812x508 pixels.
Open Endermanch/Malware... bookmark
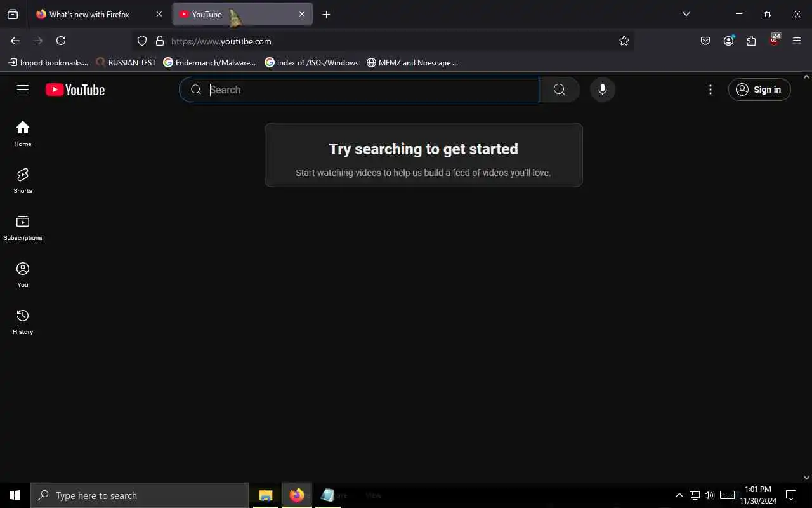click(210, 62)
